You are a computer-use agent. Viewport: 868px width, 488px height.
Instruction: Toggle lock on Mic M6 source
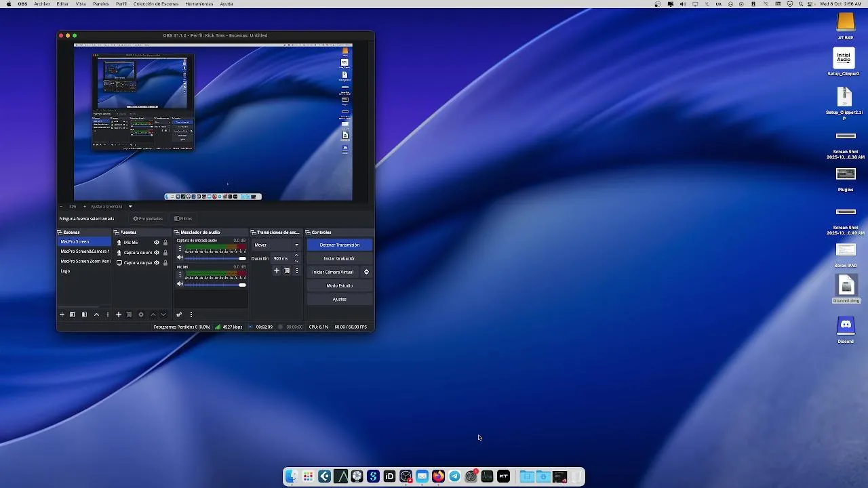(165, 243)
